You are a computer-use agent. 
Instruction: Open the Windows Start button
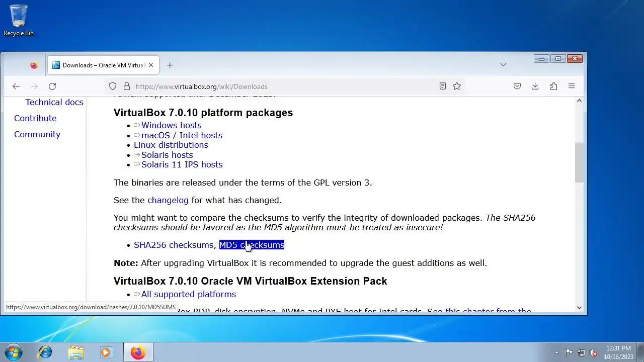(x=13, y=352)
